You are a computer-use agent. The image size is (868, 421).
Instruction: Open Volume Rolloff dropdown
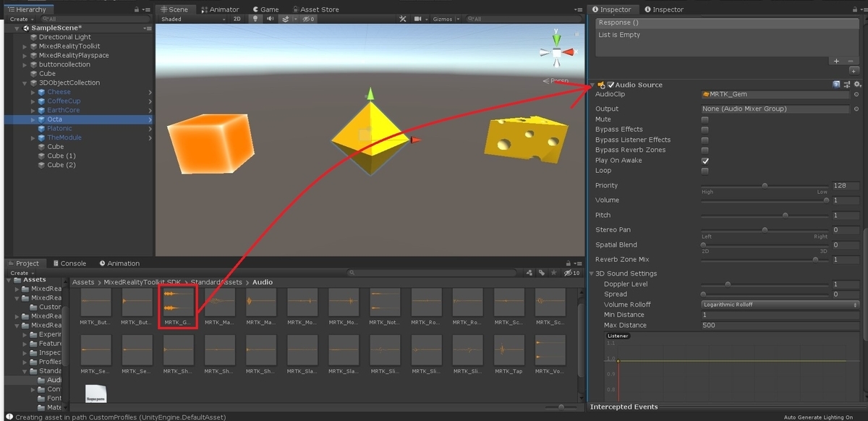(780, 305)
